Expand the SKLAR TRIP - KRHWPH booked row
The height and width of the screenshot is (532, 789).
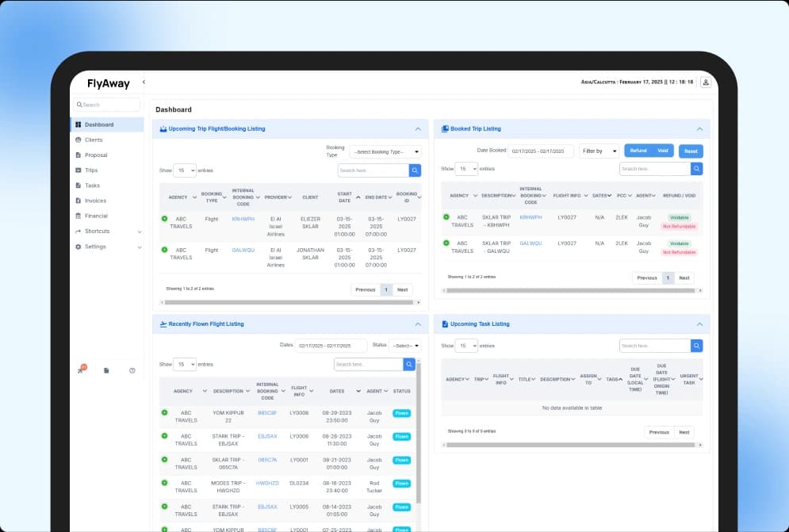(x=446, y=217)
